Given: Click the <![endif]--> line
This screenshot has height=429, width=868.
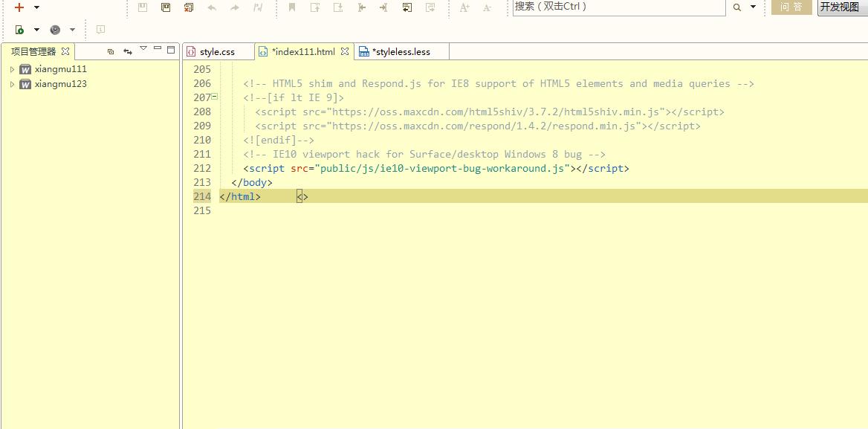Looking at the screenshot, I should tap(279, 140).
